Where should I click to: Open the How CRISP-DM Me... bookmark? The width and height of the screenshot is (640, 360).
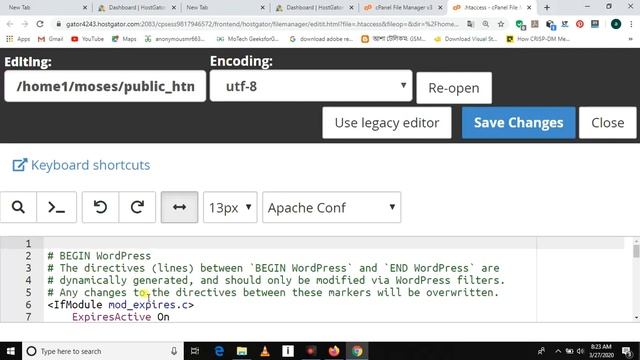(x=538, y=39)
